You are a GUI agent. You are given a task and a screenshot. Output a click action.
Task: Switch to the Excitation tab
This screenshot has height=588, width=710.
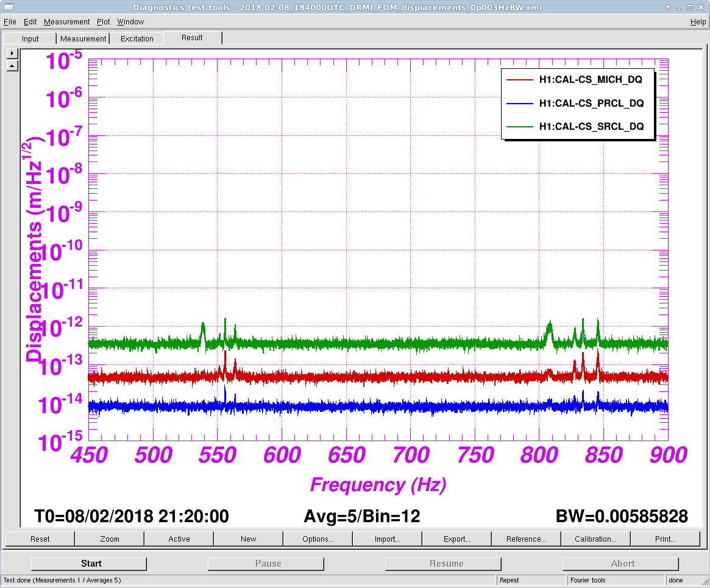click(137, 38)
